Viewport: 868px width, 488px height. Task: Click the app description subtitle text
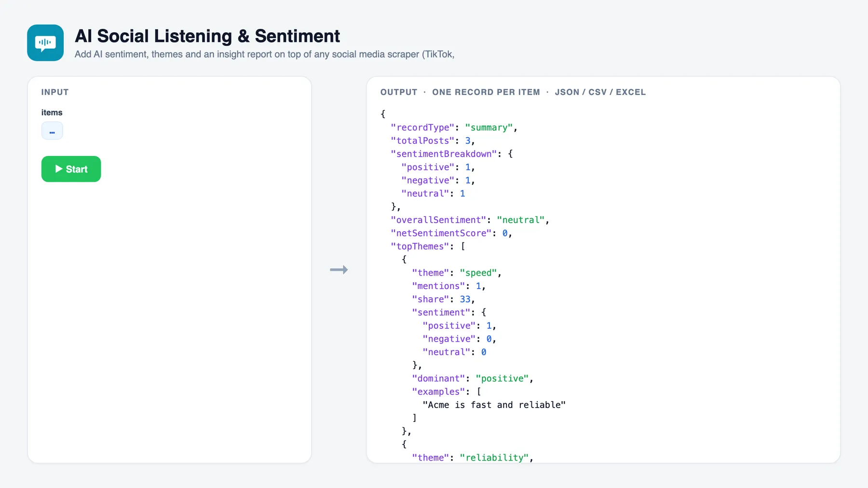265,54
